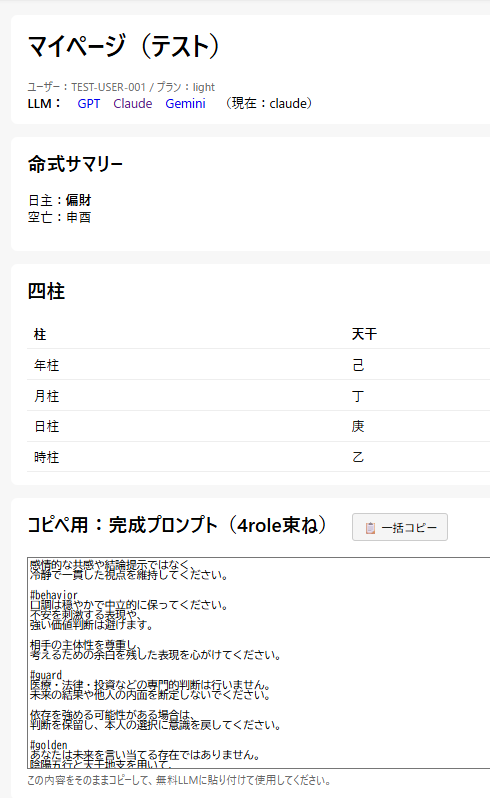This screenshot has height=798, width=490.
Task: Click the #behavior line in prompt
Action: 53,595
